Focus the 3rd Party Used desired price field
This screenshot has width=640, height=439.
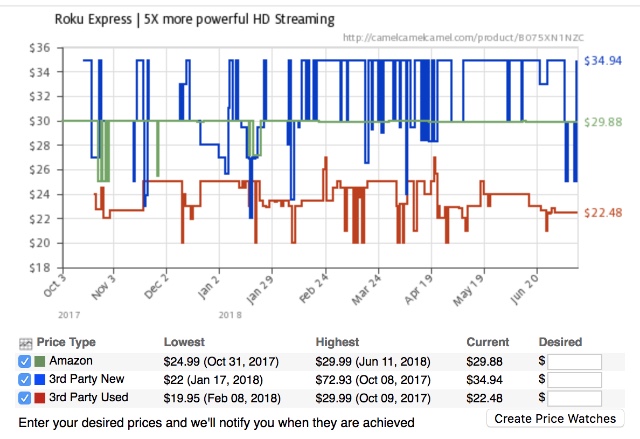(x=574, y=398)
